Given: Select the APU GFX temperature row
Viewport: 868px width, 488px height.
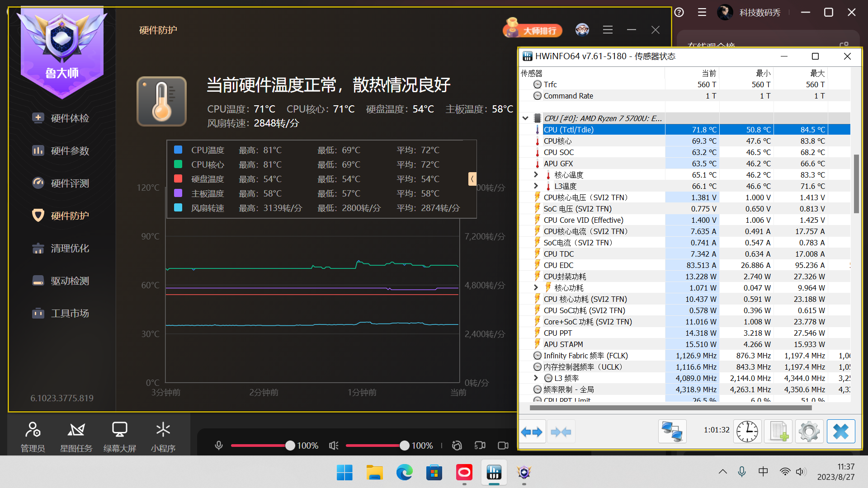Looking at the screenshot, I should click(x=685, y=164).
